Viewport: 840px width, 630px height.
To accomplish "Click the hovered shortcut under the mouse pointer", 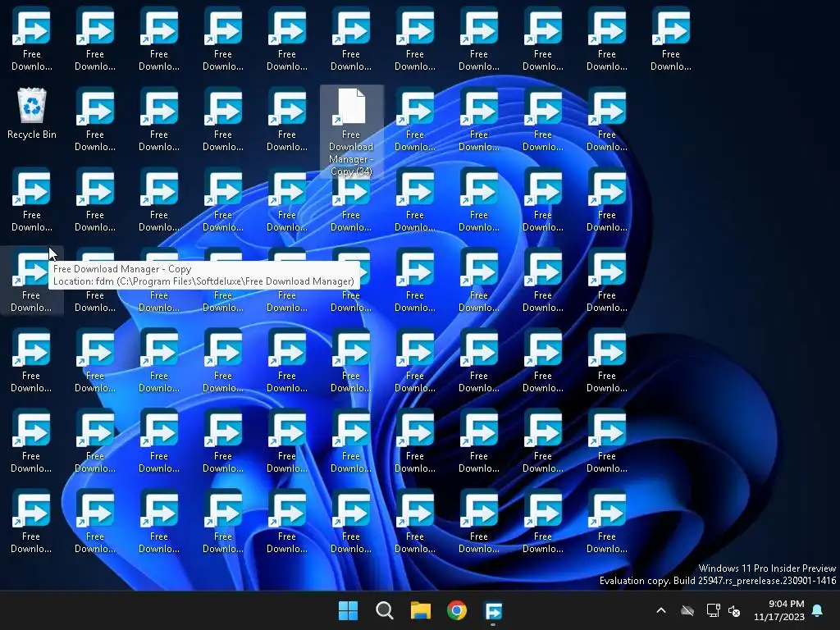I will (31, 281).
